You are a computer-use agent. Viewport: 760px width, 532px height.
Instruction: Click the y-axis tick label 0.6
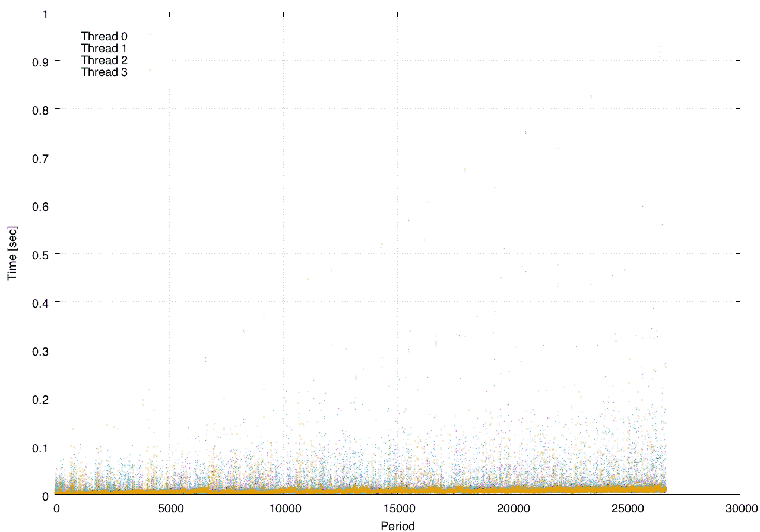pyautogui.click(x=41, y=205)
